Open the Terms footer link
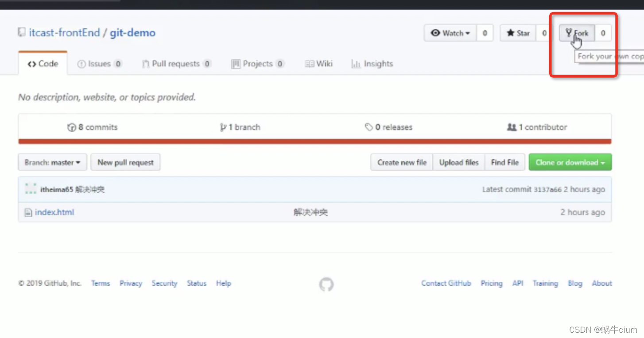Screen dimensions: 644x338 point(101,284)
